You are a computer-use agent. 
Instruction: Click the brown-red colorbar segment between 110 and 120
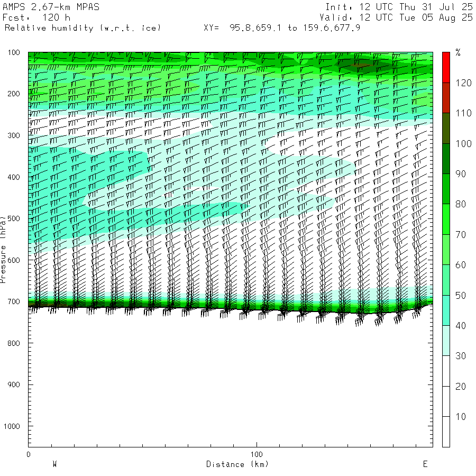tap(446, 98)
